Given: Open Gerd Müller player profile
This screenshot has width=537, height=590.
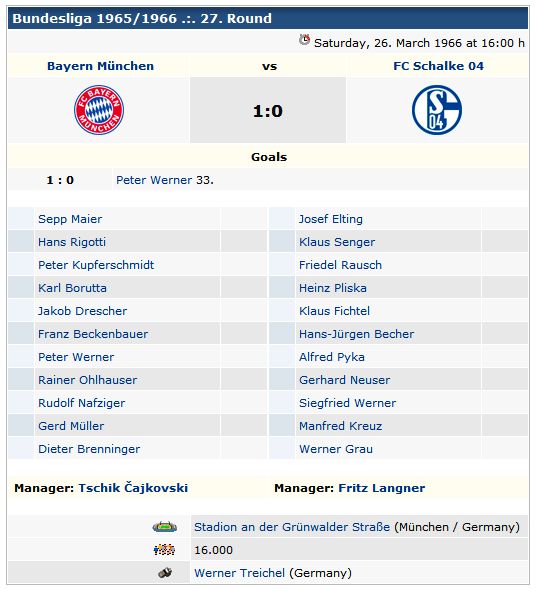Looking at the screenshot, I should coord(71,426).
